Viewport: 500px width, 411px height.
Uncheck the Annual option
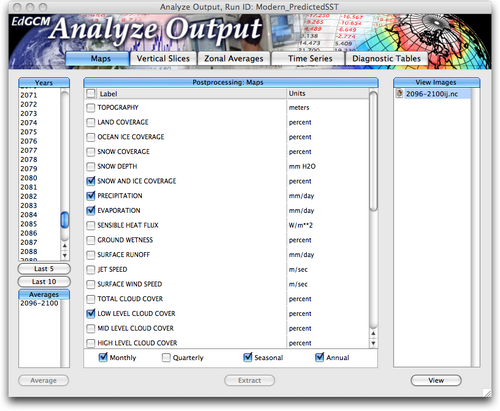click(319, 357)
